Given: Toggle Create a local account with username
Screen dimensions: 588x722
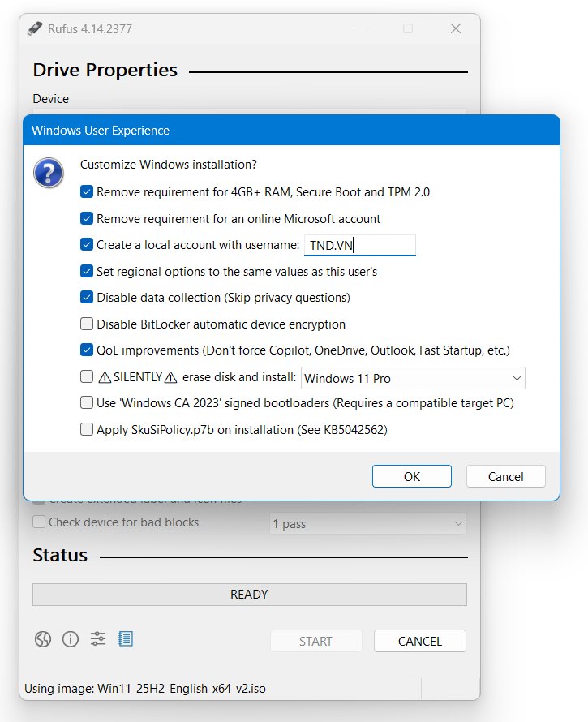Looking at the screenshot, I should point(87,244).
